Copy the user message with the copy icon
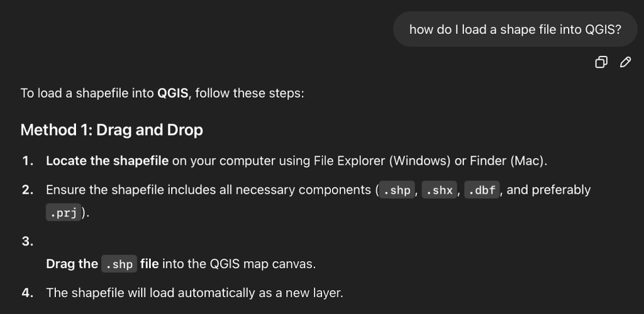Screen dimensions: 644x314 coord(601,62)
